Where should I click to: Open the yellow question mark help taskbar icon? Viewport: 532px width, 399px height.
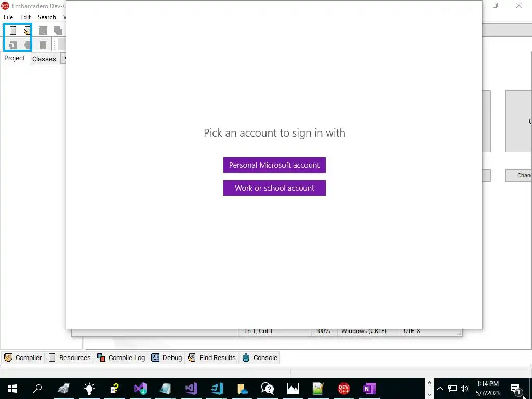[115, 389]
